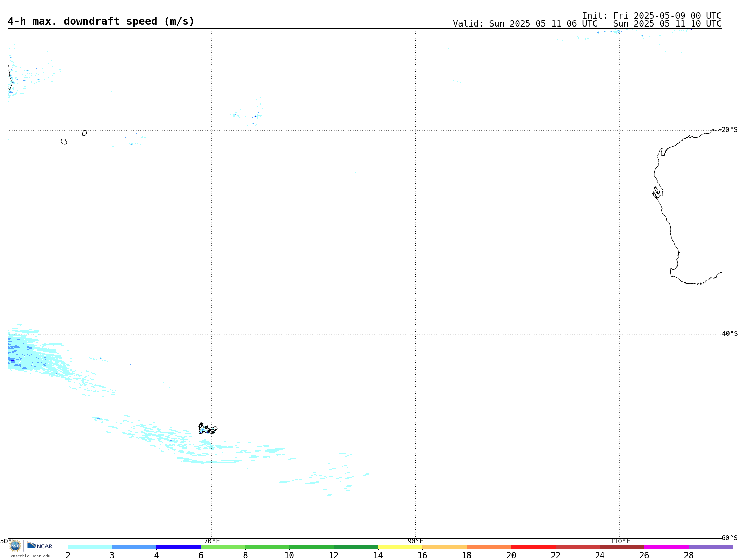Click the 'Valid: Sun 2025-05-11 06 UTC' line
The height and width of the screenshot is (560, 744).
(587, 24)
